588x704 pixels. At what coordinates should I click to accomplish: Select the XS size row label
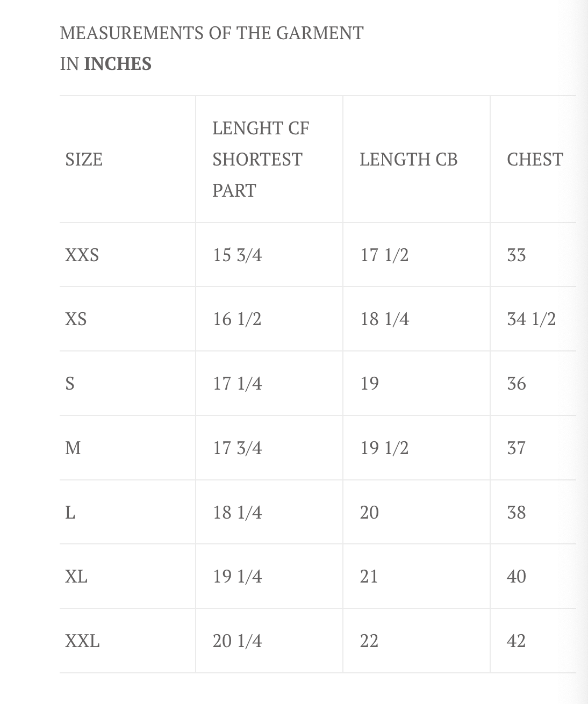[76, 319]
